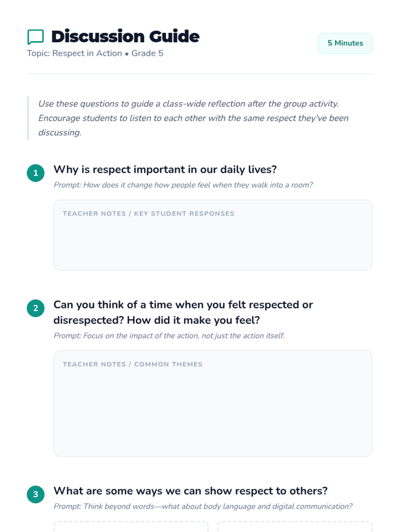399x532 pixels.
Task: Click the italic intro instructions paragraph
Action: (x=193, y=118)
